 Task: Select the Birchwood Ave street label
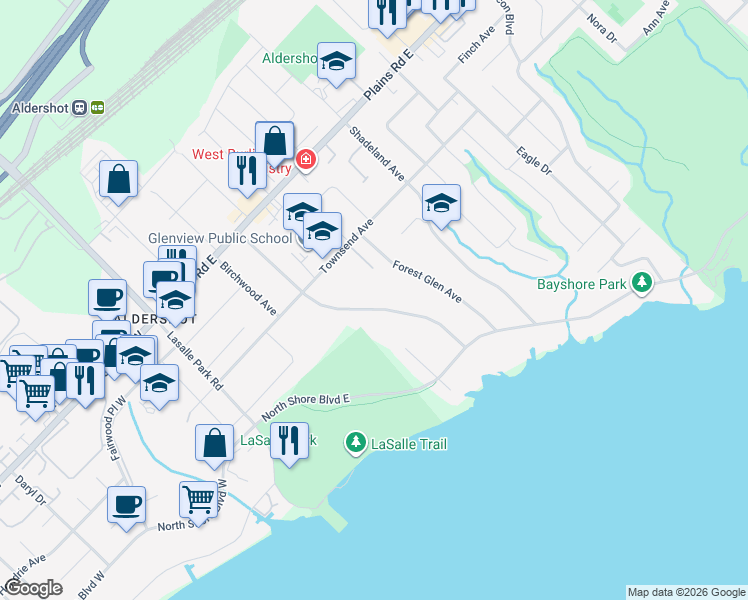[x=248, y=288]
